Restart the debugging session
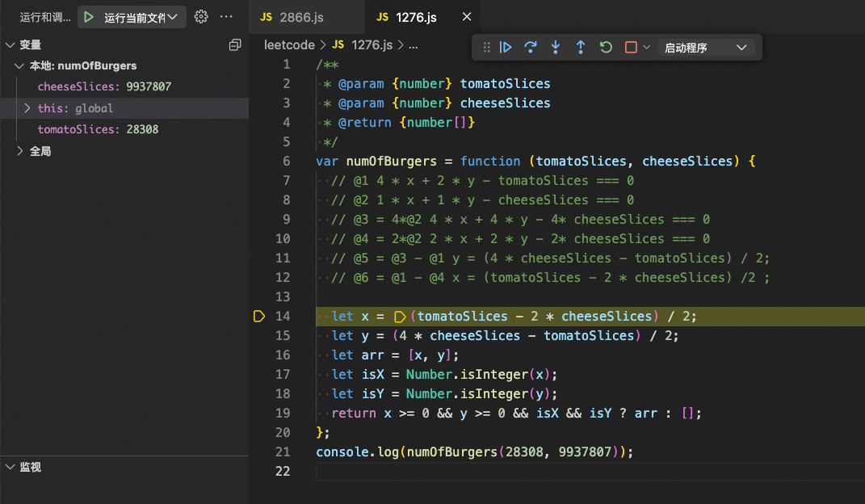The height and width of the screenshot is (504, 865). (606, 48)
